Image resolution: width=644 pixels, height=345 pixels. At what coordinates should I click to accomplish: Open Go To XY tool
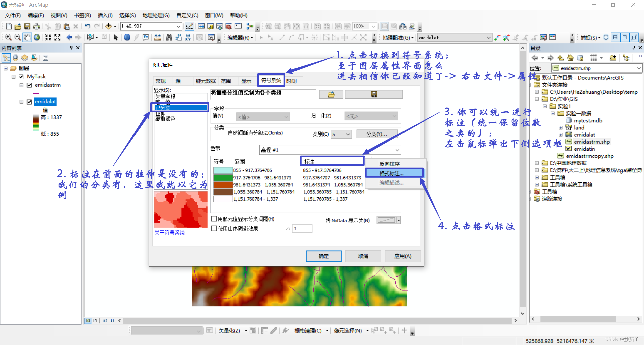tap(188, 38)
